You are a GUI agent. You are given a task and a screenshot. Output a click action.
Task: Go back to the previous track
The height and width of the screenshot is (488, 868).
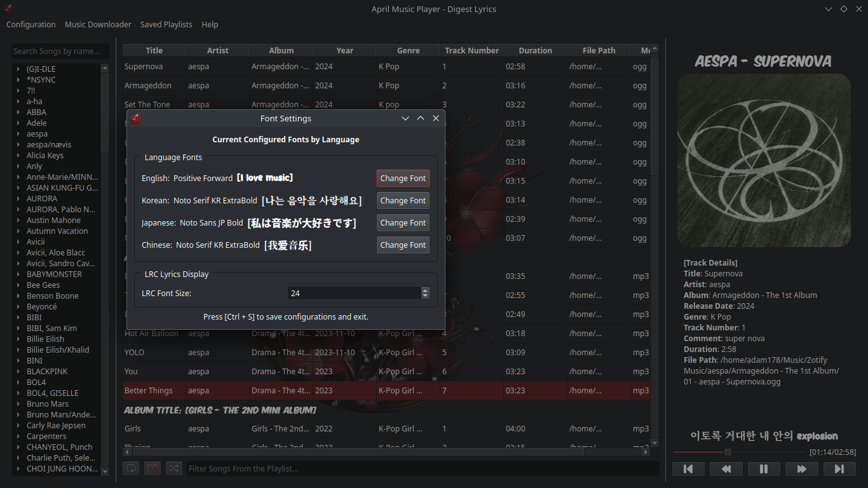[688, 468]
